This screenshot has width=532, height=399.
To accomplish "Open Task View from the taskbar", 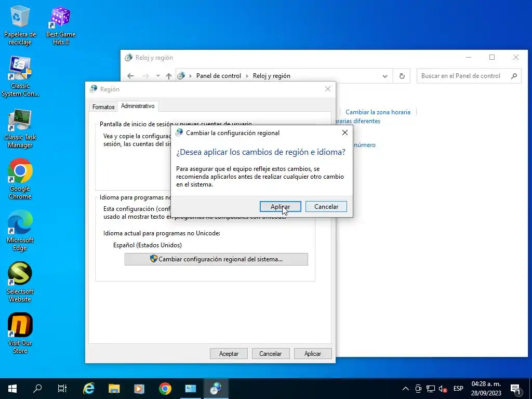I will click(62, 389).
